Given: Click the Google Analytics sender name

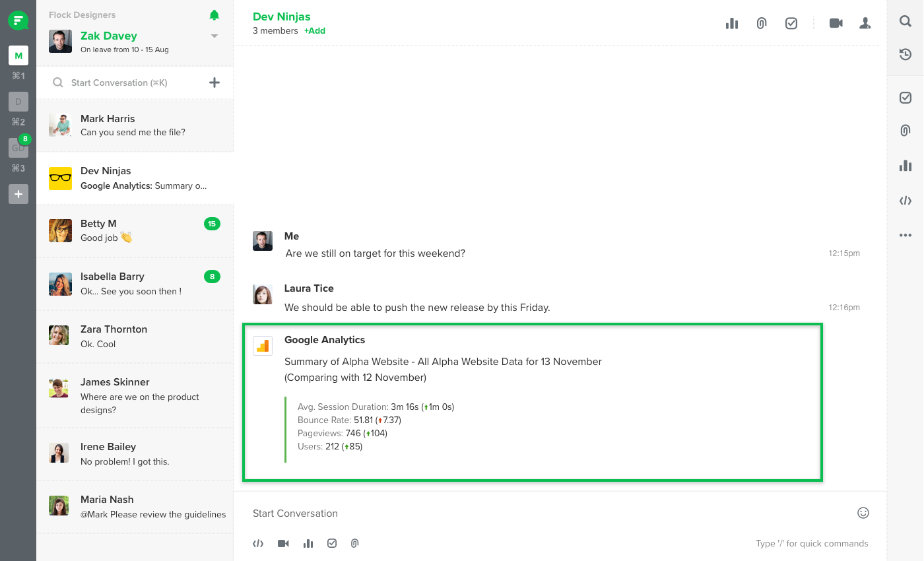Looking at the screenshot, I should pyautogui.click(x=325, y=340).
